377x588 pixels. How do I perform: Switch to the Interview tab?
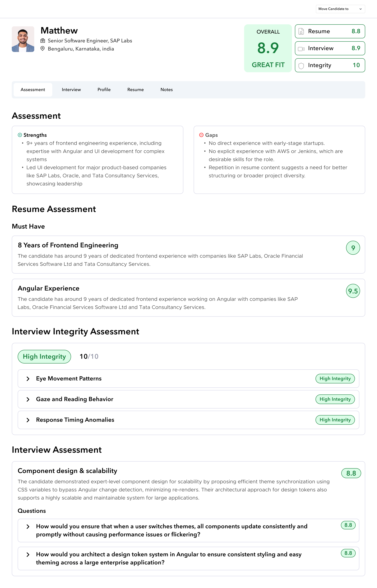71,90
